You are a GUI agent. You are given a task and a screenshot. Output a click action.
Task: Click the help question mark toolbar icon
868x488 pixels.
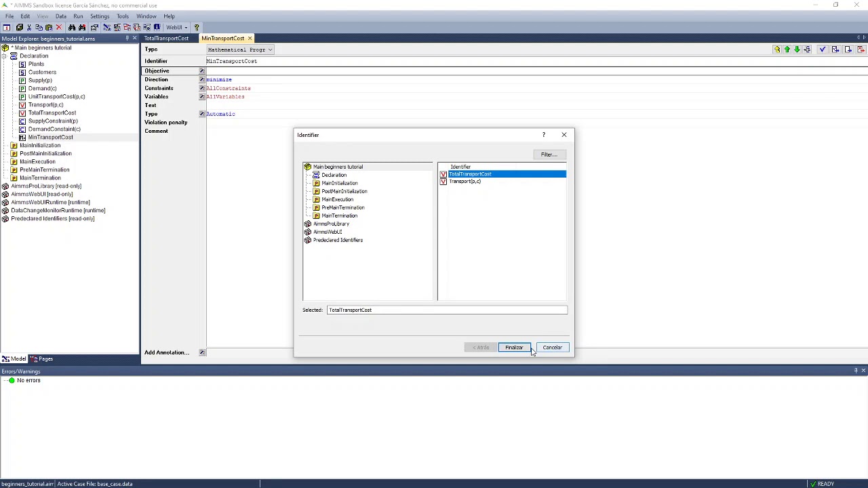(x=197, y=28)
